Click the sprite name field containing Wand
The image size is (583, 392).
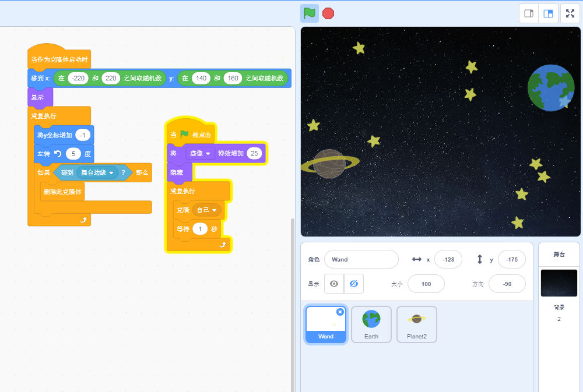pyautogui.click(x=361, y=259)
